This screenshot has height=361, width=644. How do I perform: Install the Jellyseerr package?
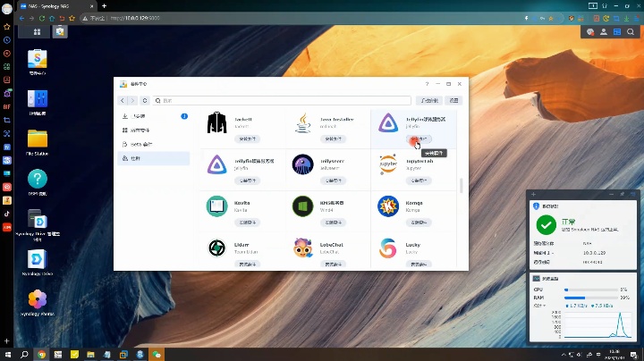coord(333,180)
